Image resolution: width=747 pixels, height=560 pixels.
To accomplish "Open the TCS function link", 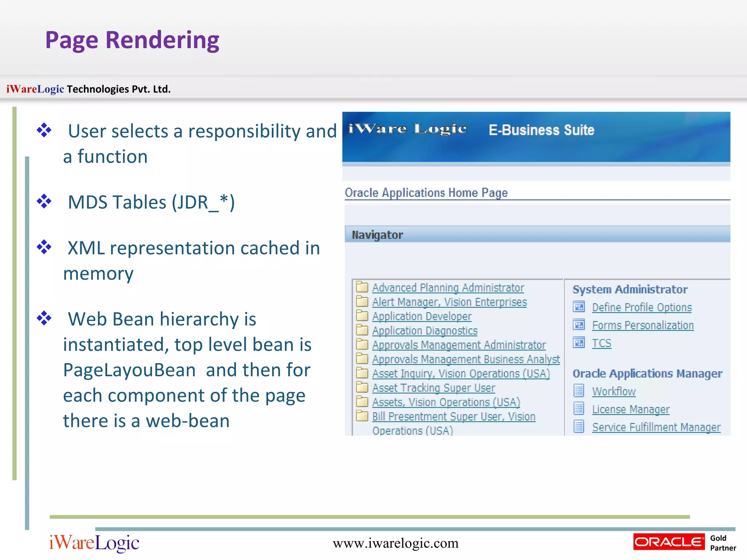I will tap(602, 343).
